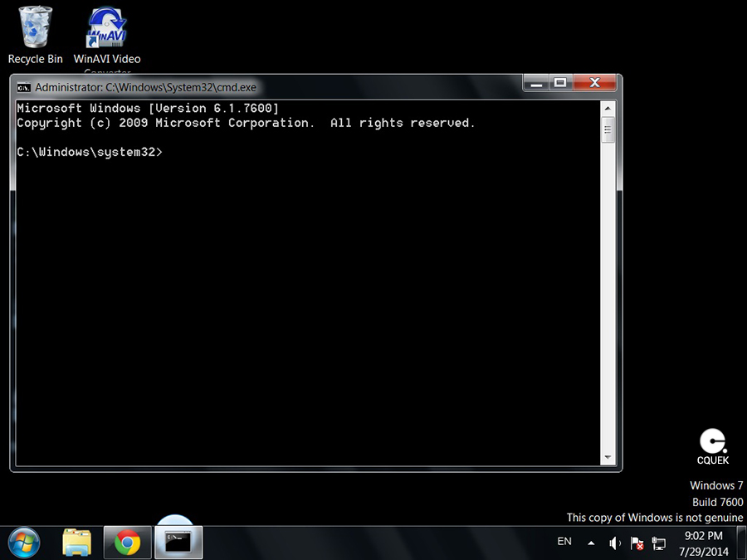This screenshot has width=747, height=560.
Task: Launch Windows Explorer from the taskbar
Action: coord(76,543)
